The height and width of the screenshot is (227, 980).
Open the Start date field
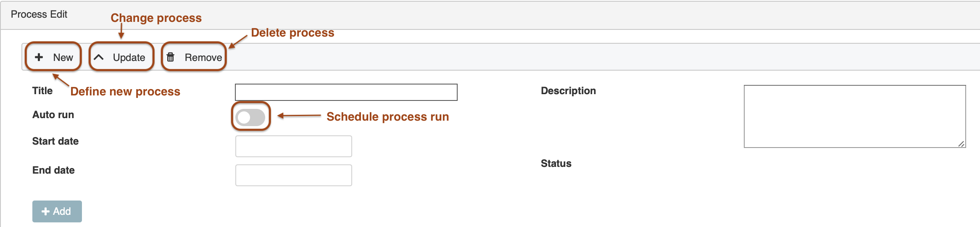point(293,146)
